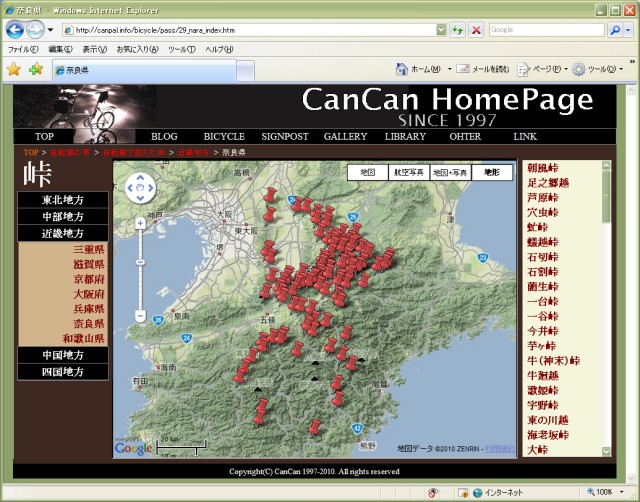The image size is (640, 502).
Task: Select the 奈良県 browser tab
Action: (x=144, y=70)
